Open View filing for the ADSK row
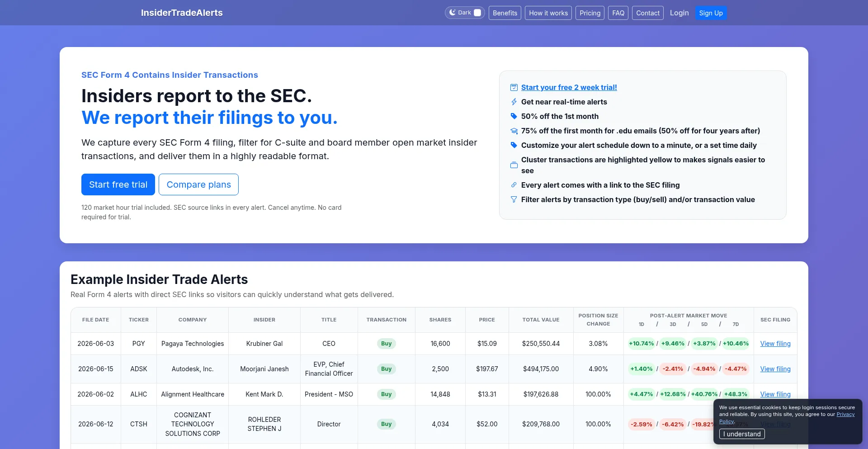This screenshot has height=449, width=868. point(775,369)
